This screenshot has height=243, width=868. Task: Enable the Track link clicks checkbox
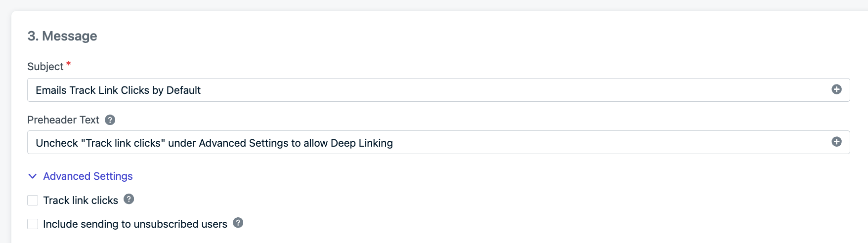coord(33,200)
